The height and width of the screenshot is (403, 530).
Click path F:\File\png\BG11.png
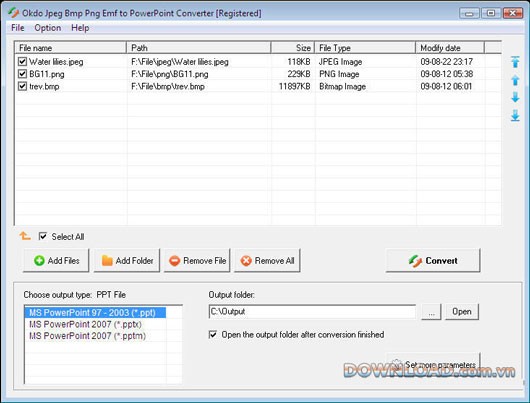pyautogui.click(x=170, y=74)
